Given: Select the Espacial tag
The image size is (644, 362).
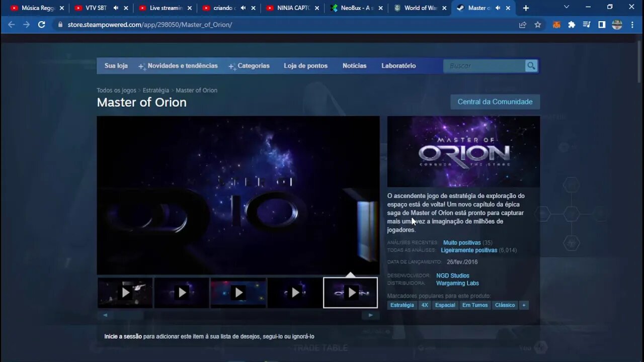Looking at the screenshot, I should click(445, 305).
